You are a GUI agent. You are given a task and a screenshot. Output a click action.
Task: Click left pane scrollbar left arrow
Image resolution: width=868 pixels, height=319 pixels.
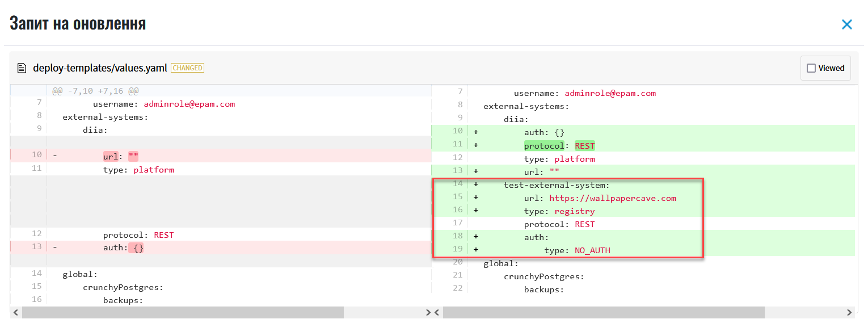(16, 312)
